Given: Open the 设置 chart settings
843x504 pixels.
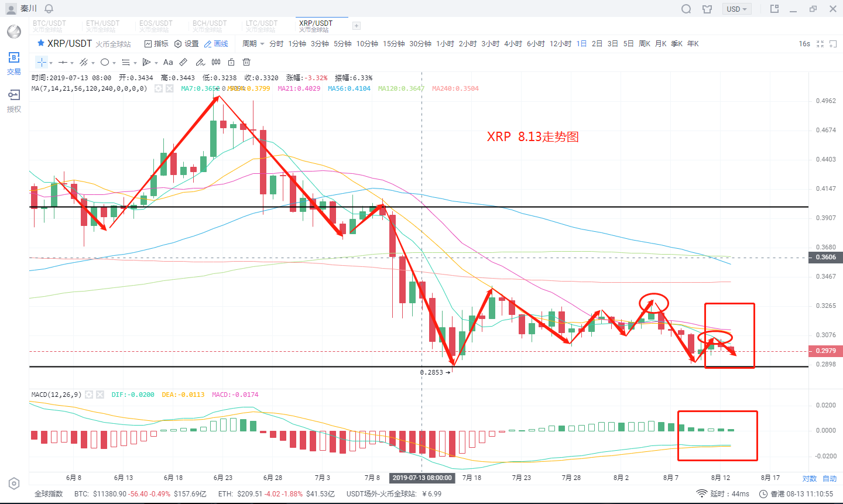Looking at the screenshot, I should pos(187,44).
